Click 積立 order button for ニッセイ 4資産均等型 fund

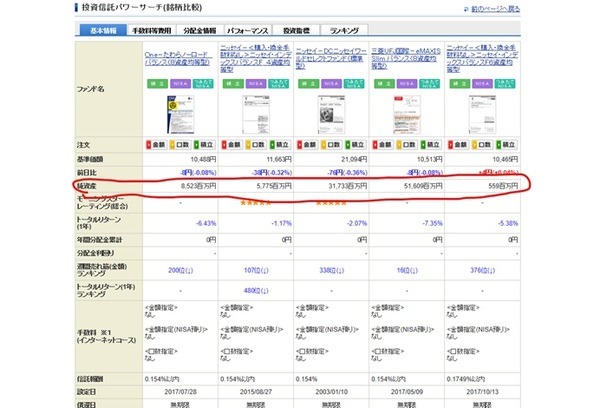(279, 145)
